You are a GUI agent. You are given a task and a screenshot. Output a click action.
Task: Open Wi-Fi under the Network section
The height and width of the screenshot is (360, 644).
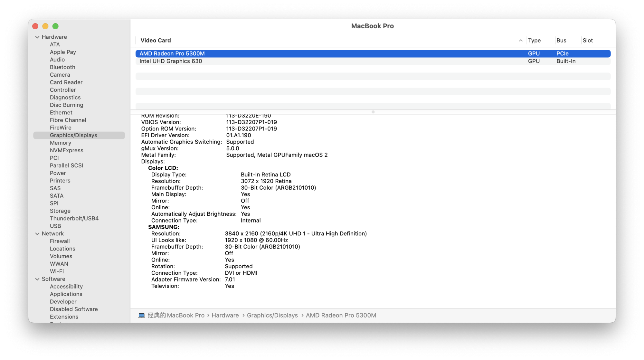click(56, 271)
